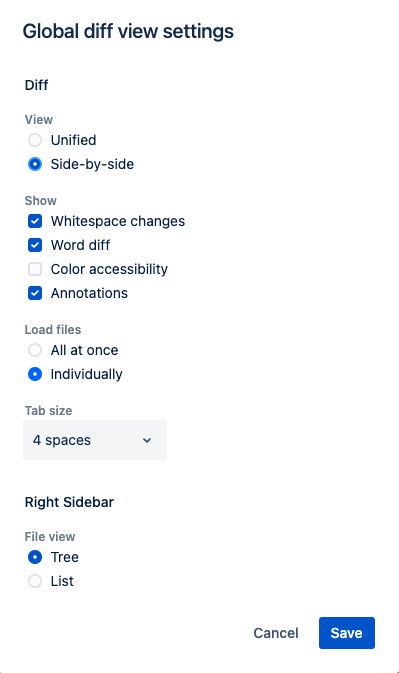The width and height of the screenshot is (399, 673).
Task: Disable the Word diff checkbox
Action: [x=35, y=245]
